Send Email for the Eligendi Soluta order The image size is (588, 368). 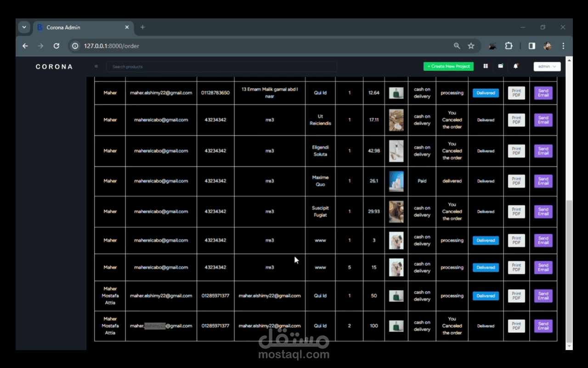(x=543, y=151)
